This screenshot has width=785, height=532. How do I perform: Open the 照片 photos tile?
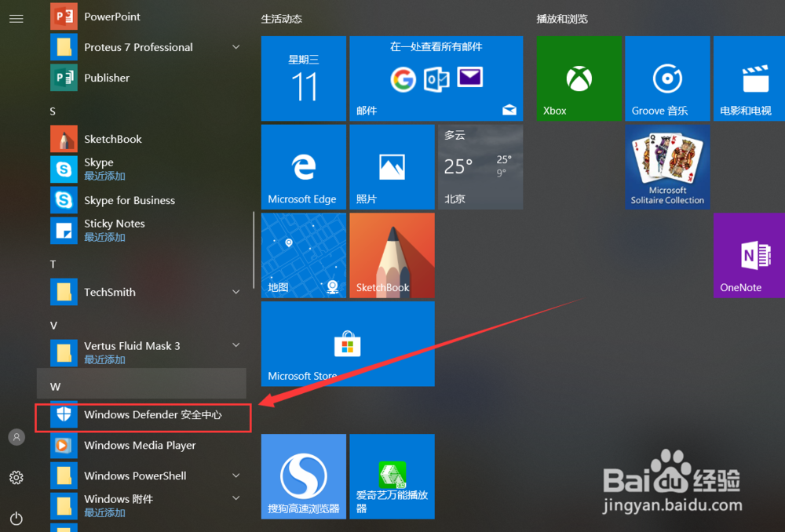coord(392,166)
